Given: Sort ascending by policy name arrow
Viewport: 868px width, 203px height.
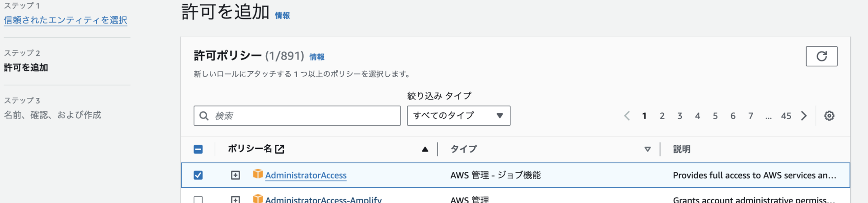Looking at the screenshot, I should [425, 149].
